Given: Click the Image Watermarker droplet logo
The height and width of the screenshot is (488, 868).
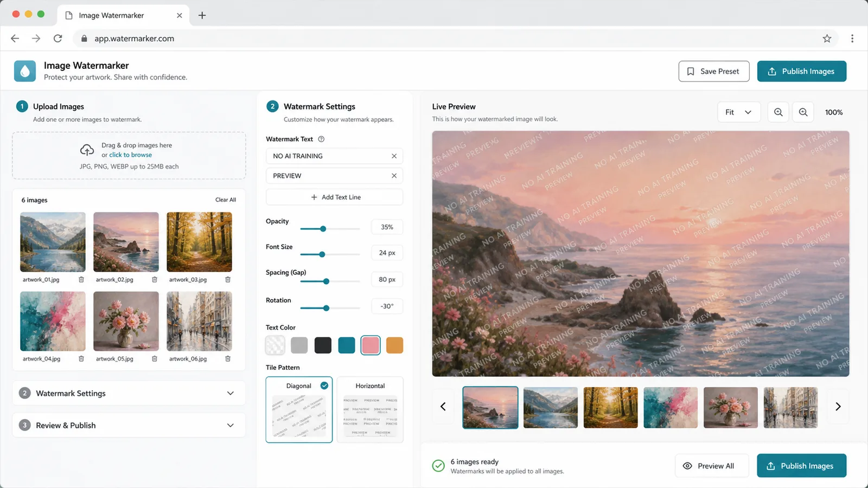Looking at the screenshot, I should 25,71.
